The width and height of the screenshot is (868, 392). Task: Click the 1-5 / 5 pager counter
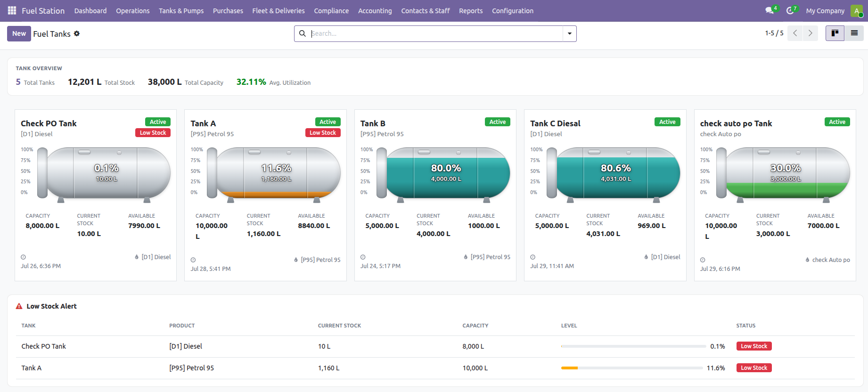774,33
